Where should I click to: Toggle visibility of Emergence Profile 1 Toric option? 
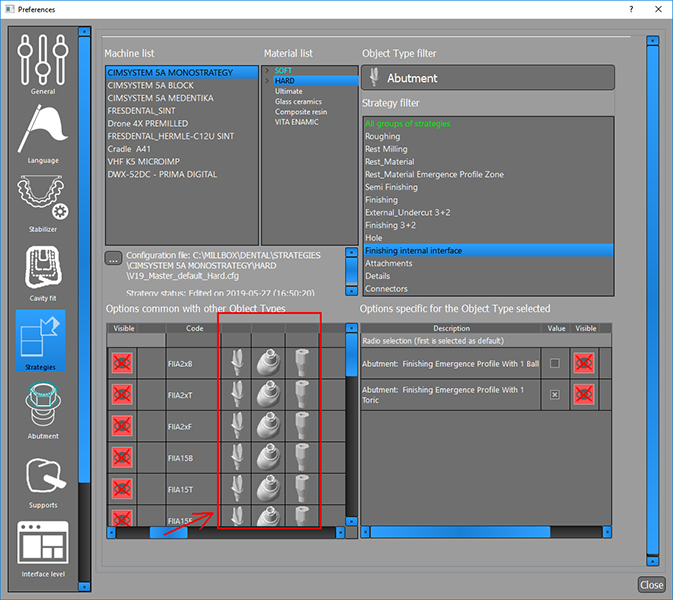[x=584, y=394]
